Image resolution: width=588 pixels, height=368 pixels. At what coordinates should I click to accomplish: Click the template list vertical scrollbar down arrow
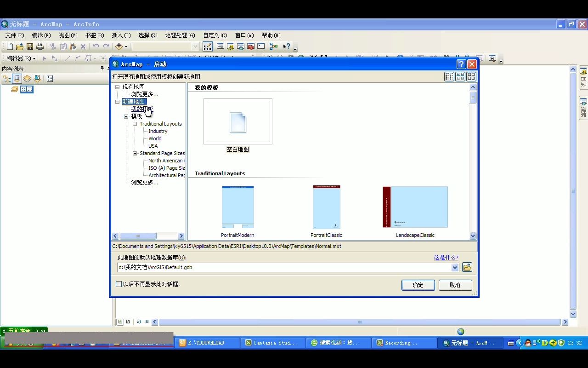pos(473,236)
